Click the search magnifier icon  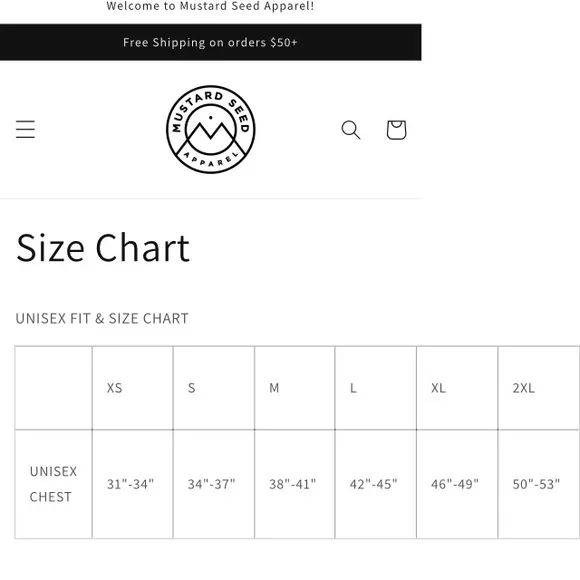coord(351,129)
